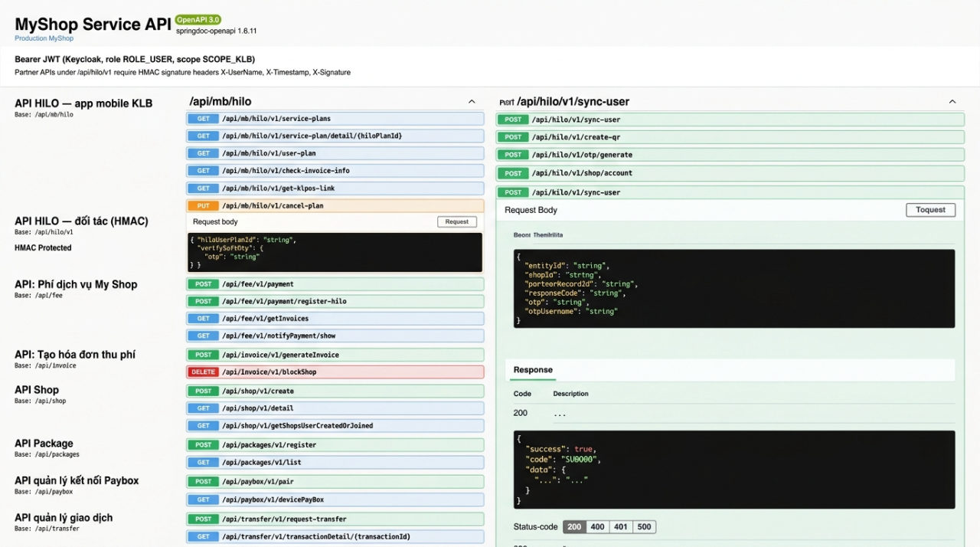Select status code 500
Screen dimensions: 980x547
645,527
